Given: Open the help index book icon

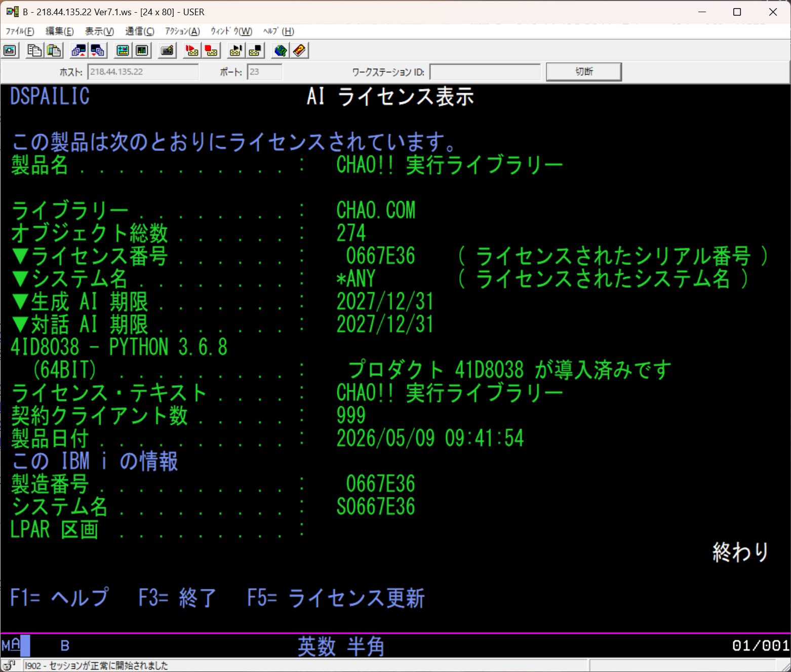Looking at the screenshot, I should pos(299,51).
